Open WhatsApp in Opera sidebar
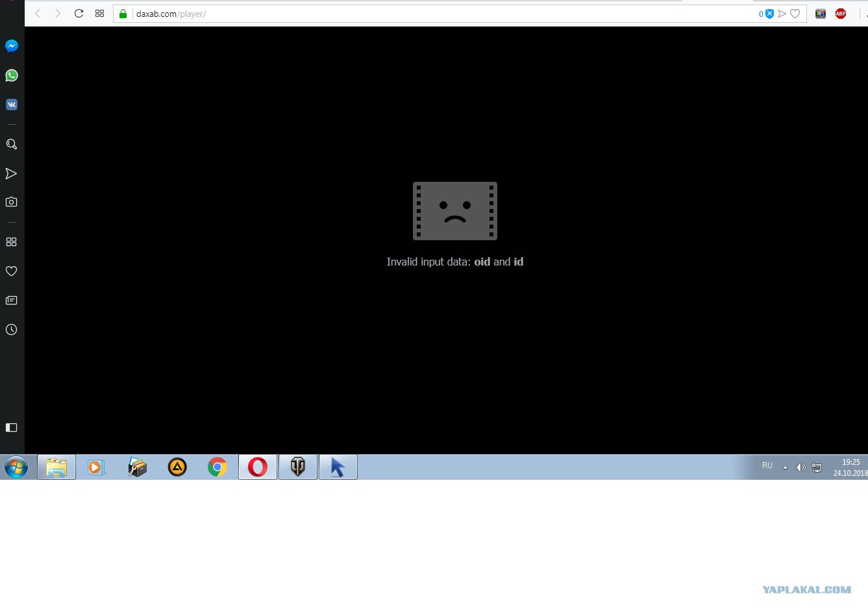This screenshot has height=609, width=868. coord(12,75)
